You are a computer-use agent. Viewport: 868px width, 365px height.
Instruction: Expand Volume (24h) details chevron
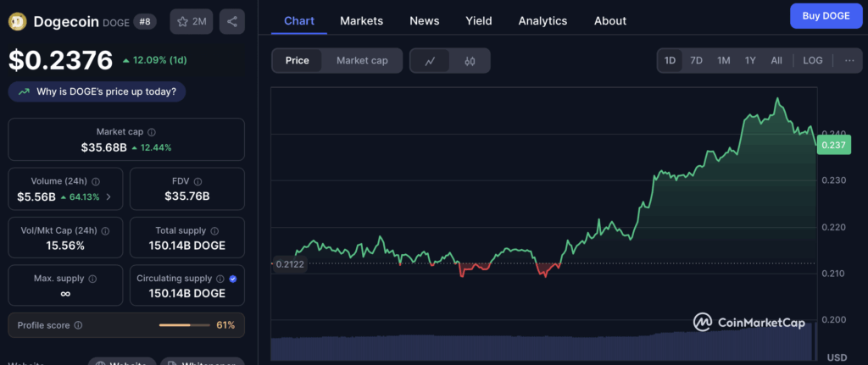[x=108, y=196]
